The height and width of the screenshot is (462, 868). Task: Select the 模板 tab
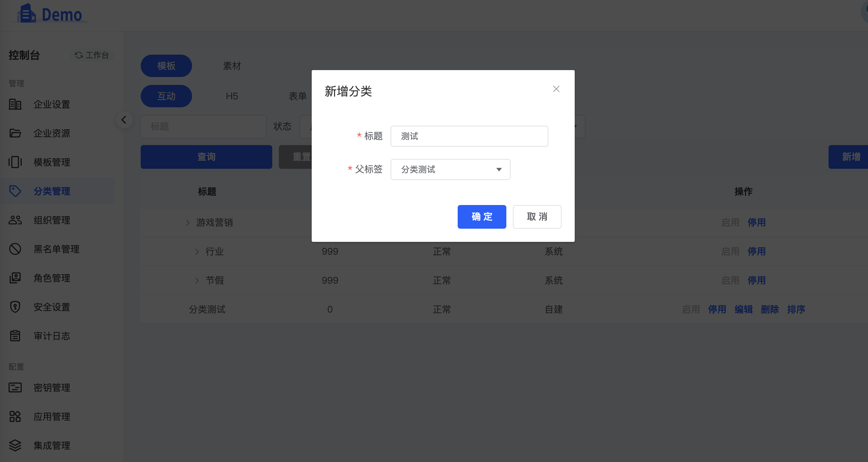(x=166, y=66)
